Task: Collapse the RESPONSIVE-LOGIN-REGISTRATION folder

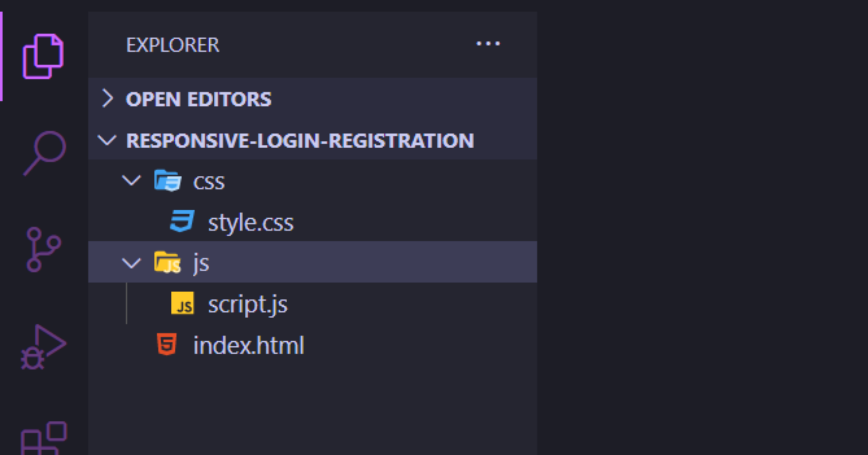Action: [106, 141]
